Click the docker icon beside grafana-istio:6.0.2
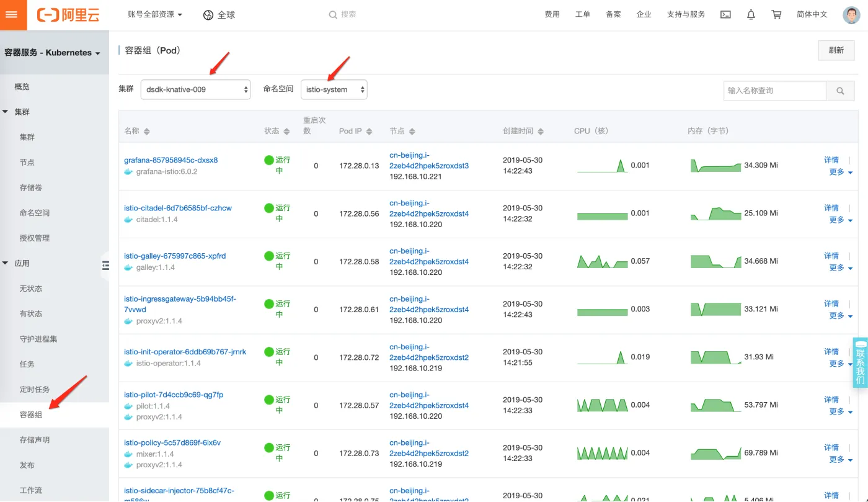The width and height of the screenshot is (868, 502). pos(128,171)
